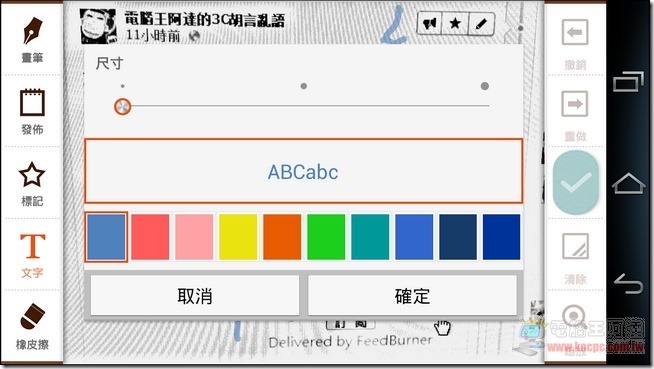The width and height of the screenshot is (654, 369).
Task: Select the dark navy color swatch
Action: tap(458, 237)
